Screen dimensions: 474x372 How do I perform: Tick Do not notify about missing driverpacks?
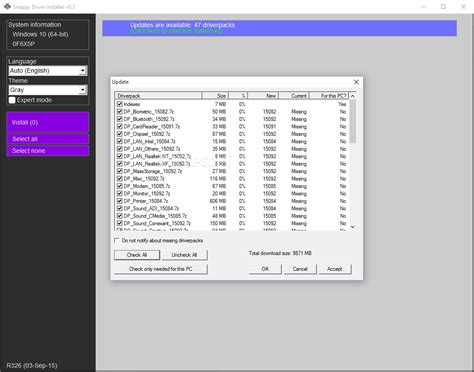coord(117,240)
